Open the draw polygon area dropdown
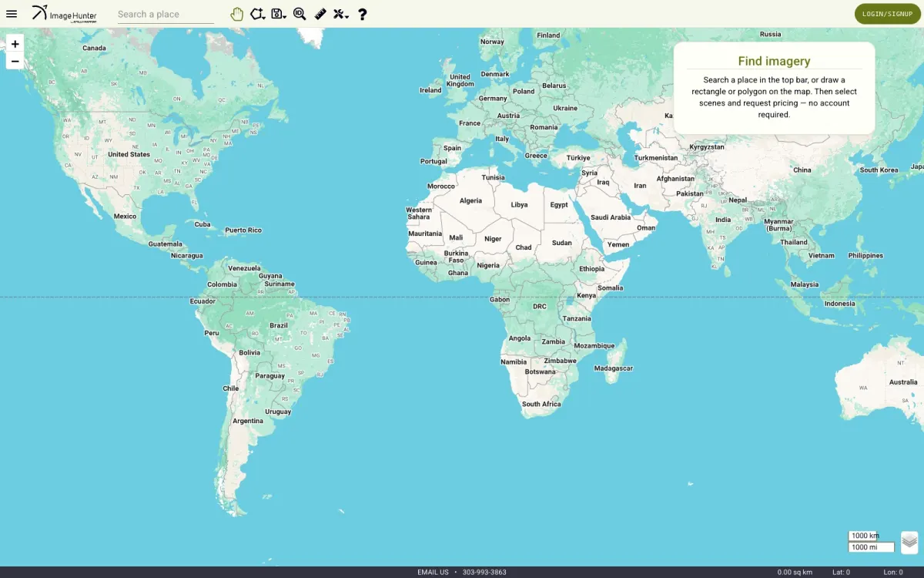This screenshot has width=924, height=578. pos(258,14)
